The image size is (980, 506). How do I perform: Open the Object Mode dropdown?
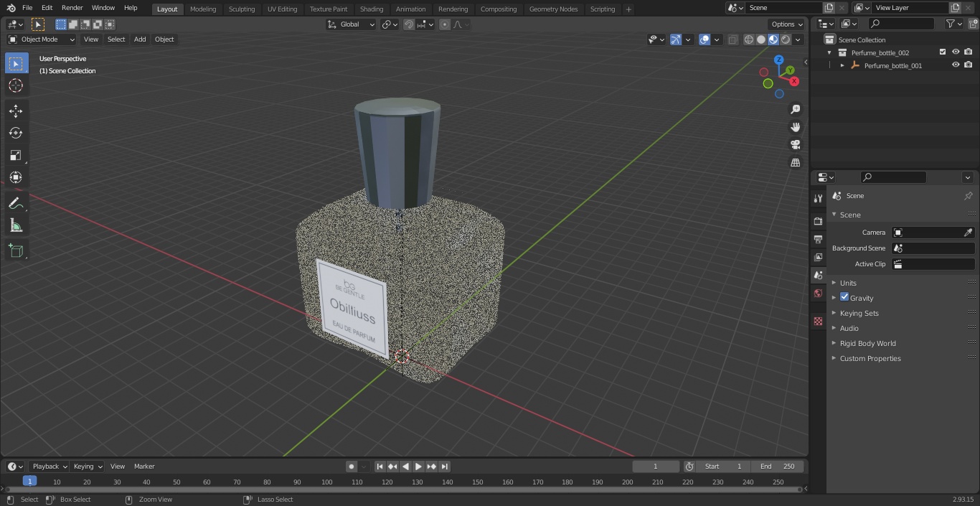(41, 39)
